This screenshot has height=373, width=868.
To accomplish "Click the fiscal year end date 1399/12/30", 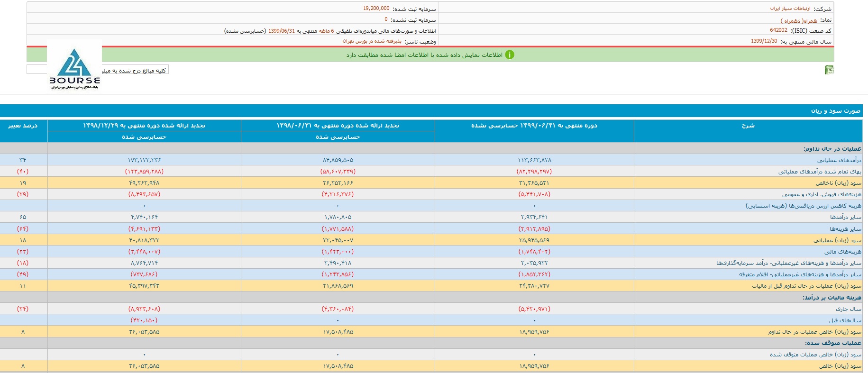I will click(764, 41).
